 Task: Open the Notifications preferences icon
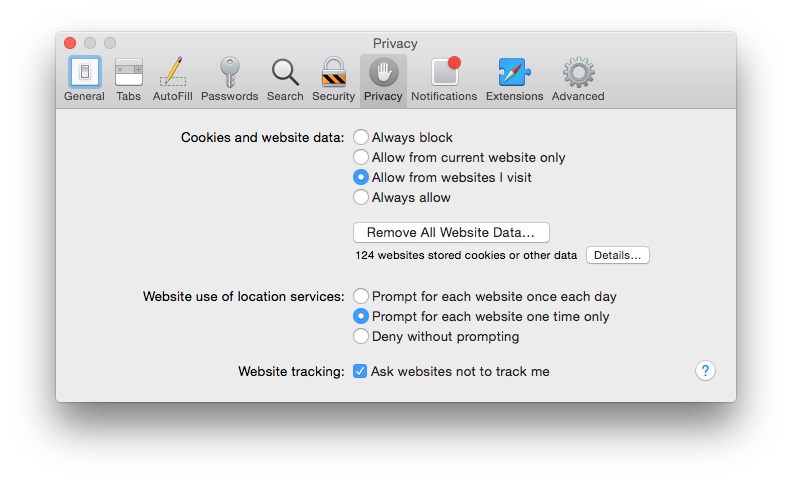(x=444, y=79)
